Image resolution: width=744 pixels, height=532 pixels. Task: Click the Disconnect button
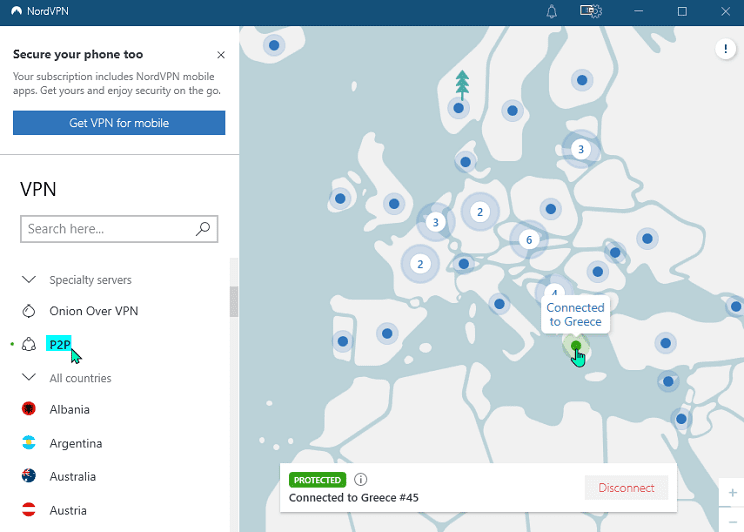coord(626,488)
